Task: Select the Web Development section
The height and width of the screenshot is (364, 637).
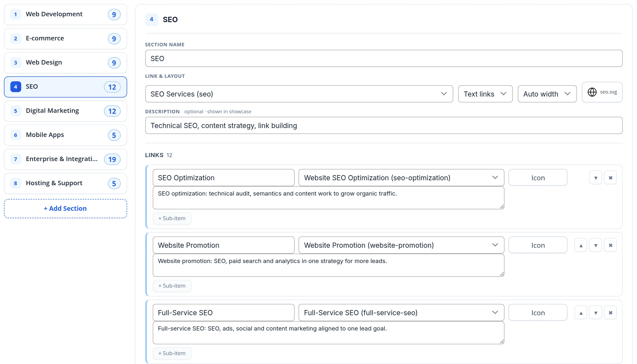Action: 66,15
